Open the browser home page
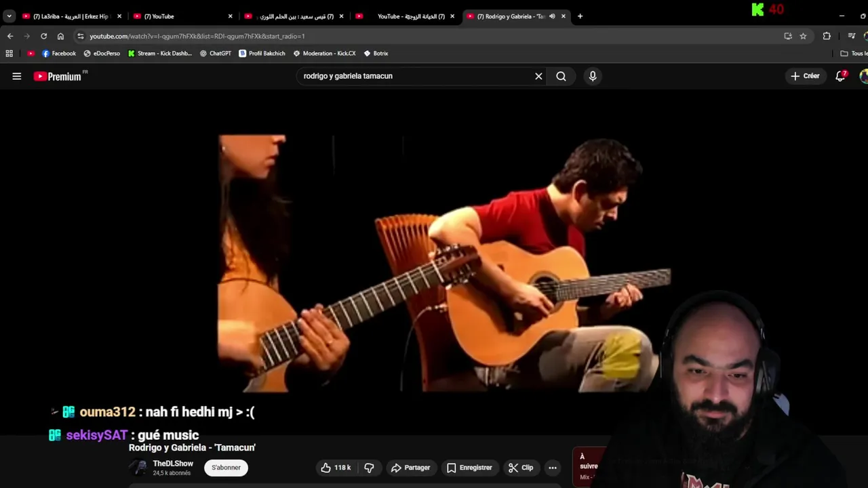This screenshot has width=868, height=488. point(60,36)
